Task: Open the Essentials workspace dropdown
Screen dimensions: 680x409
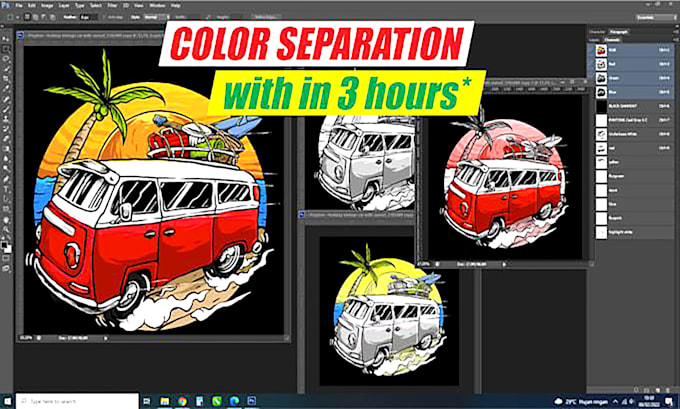Action: click(x=656, y=17)
